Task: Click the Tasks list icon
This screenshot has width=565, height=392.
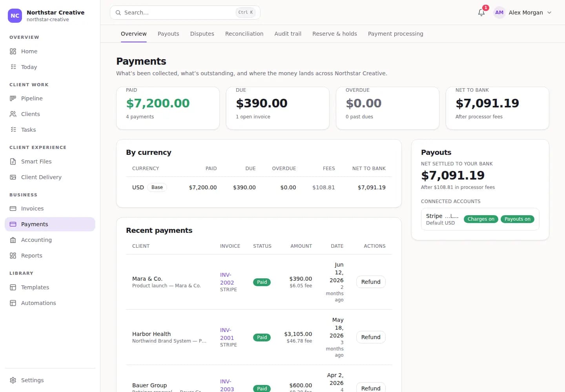Action: pyautogui.click(x=13, y=130)
